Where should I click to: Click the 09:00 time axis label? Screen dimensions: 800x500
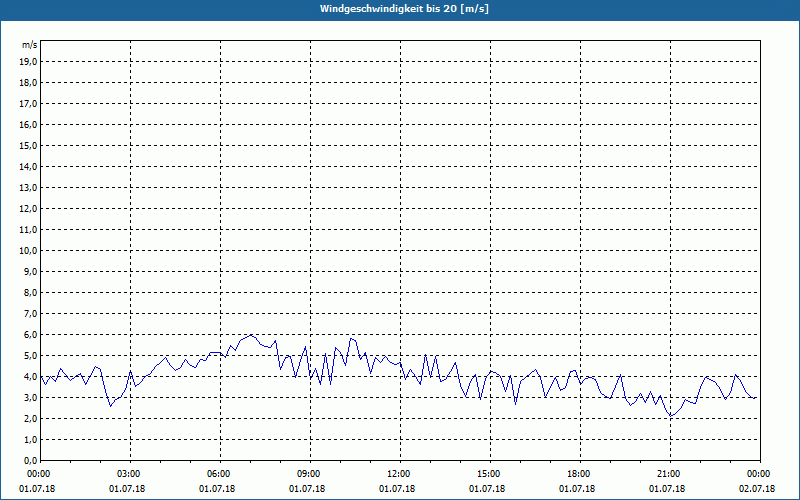coord(311,474)
